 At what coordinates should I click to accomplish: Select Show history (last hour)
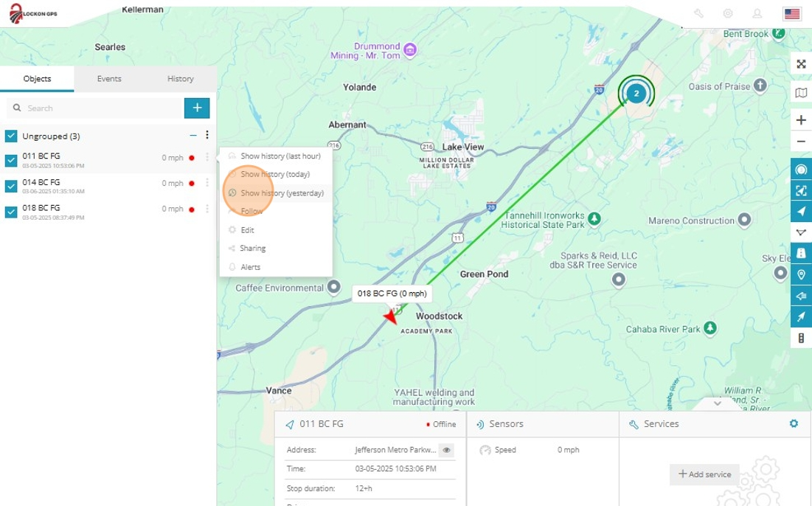[x=276, y=156]
